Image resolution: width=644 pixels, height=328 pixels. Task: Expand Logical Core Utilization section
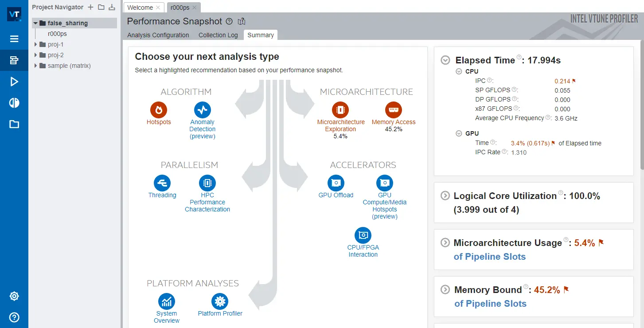point(445,195)
